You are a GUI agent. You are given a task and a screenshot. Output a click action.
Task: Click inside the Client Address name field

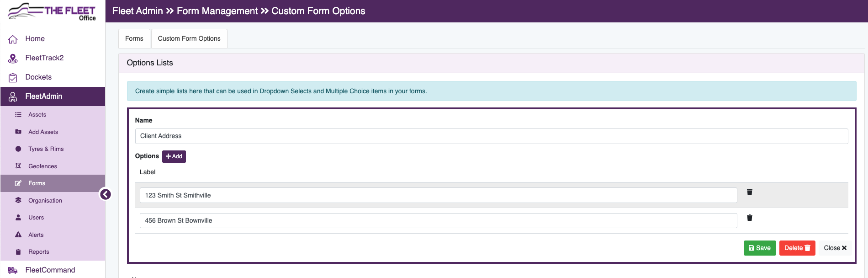point(320,136)
